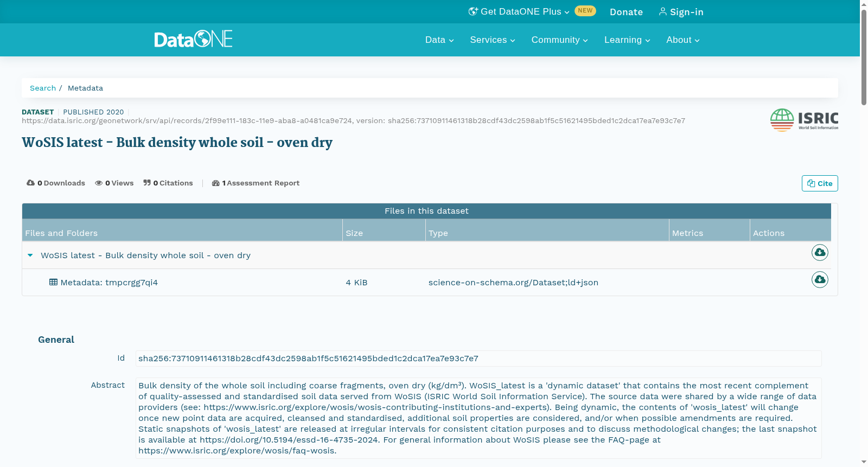Click the PUBLISHED 2020 label
The image size is (868, 467).
point(93,112)
